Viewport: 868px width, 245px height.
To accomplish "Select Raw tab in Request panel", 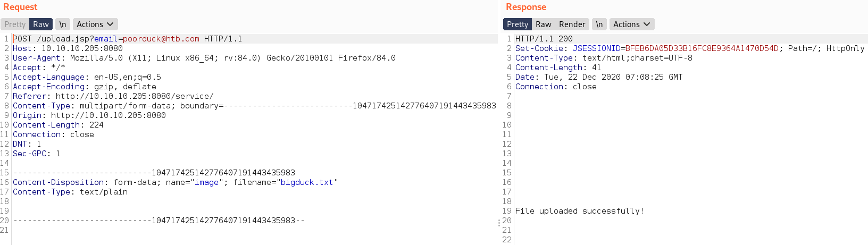I will (x=40, y=24).
